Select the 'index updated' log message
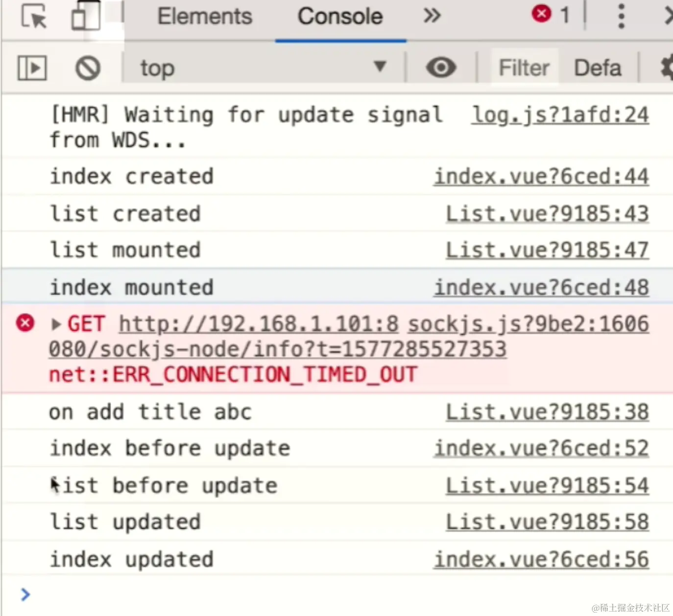Image resolution: width=673 pixels, height=616 pixels. tap(131, 560)
